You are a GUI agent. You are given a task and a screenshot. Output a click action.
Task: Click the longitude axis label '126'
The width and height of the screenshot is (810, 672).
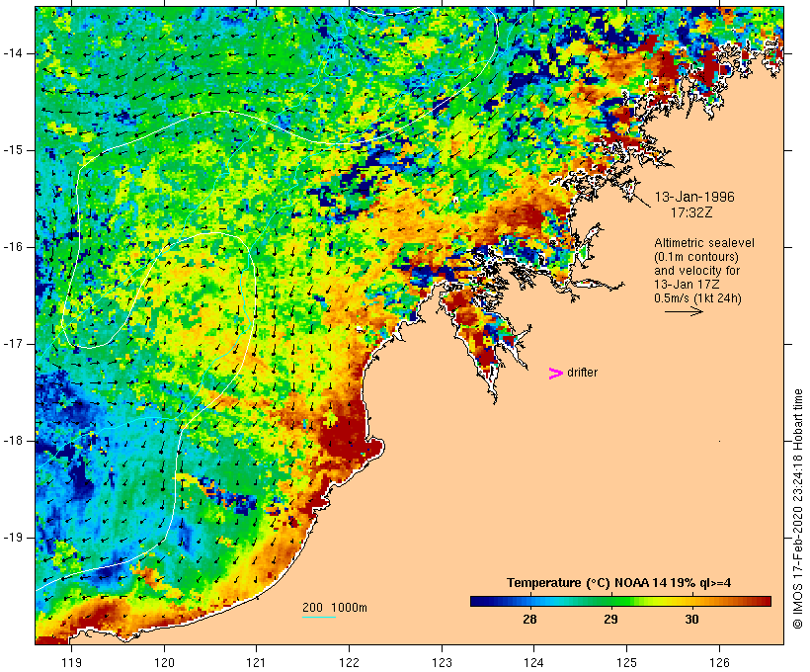(719, 662)
